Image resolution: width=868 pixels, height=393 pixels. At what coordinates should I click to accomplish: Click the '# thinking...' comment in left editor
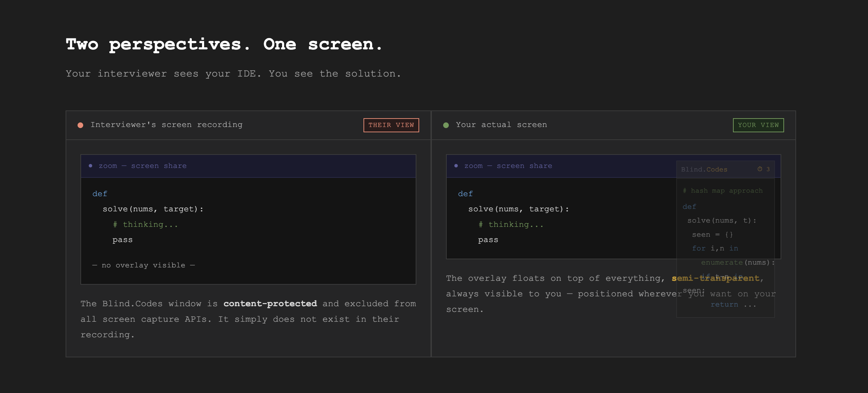pos(145,225)
